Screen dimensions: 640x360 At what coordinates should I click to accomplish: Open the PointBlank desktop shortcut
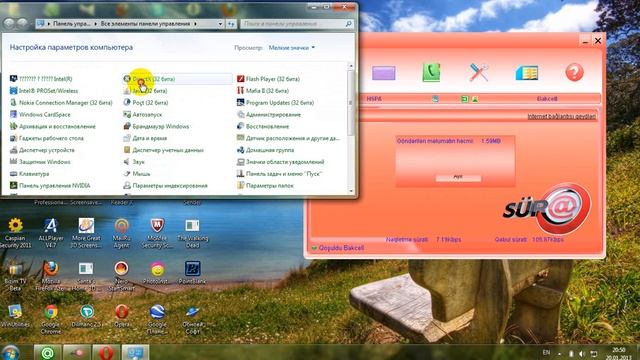(192, 272)
